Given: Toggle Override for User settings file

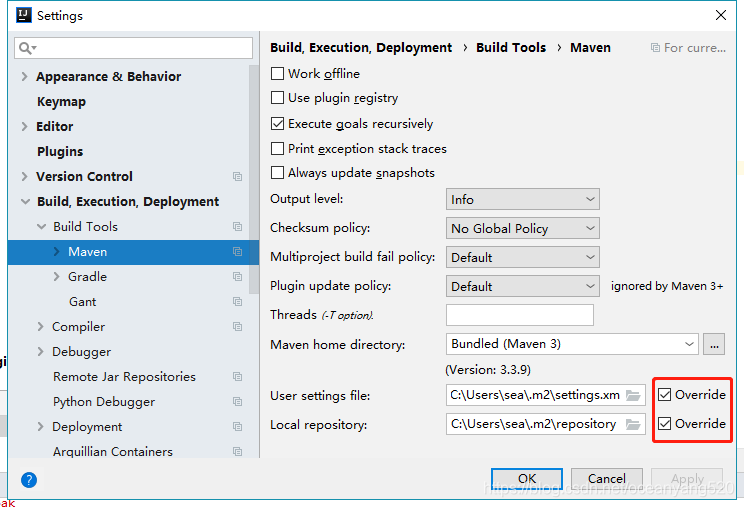Looking at the screenshot, I should pos(664,395).
